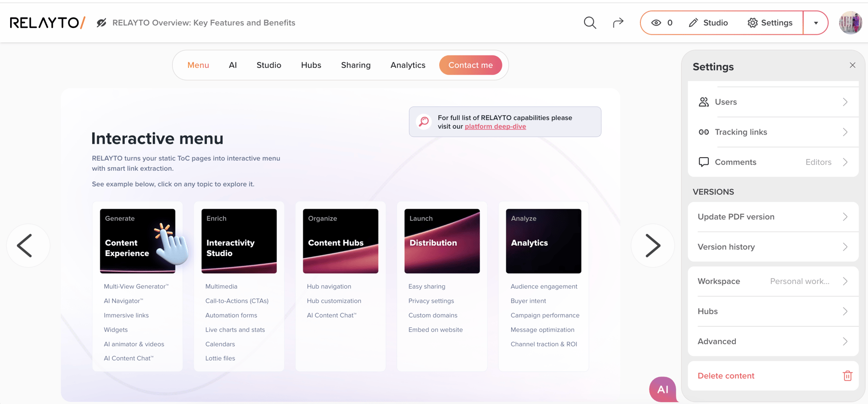Open Studio with the pencil button
This screenshot has width=868, height=404.
[x=708, y=23]
